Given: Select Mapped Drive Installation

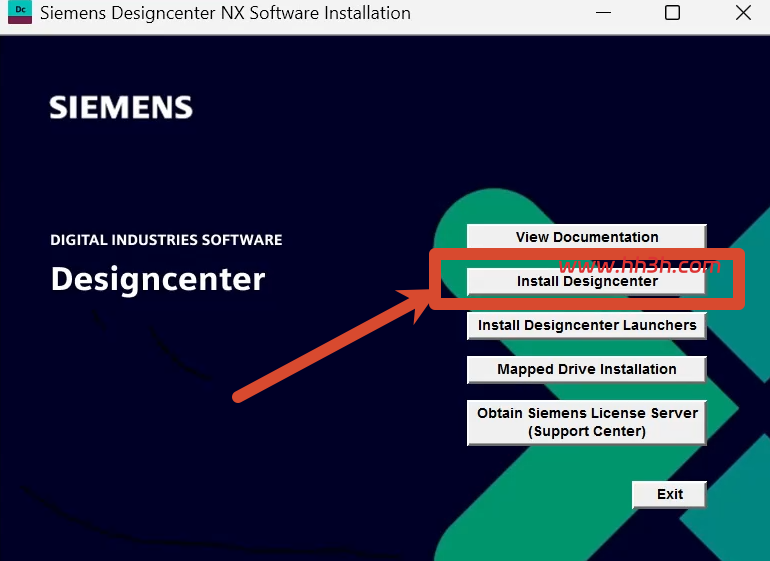Looking at the screenshot, I should coord(587,369).
